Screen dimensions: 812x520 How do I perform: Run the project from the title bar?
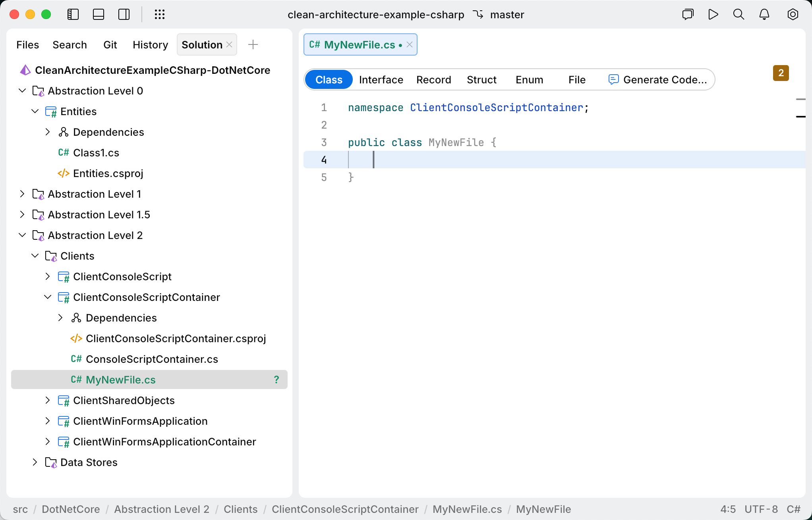(713, 14)
